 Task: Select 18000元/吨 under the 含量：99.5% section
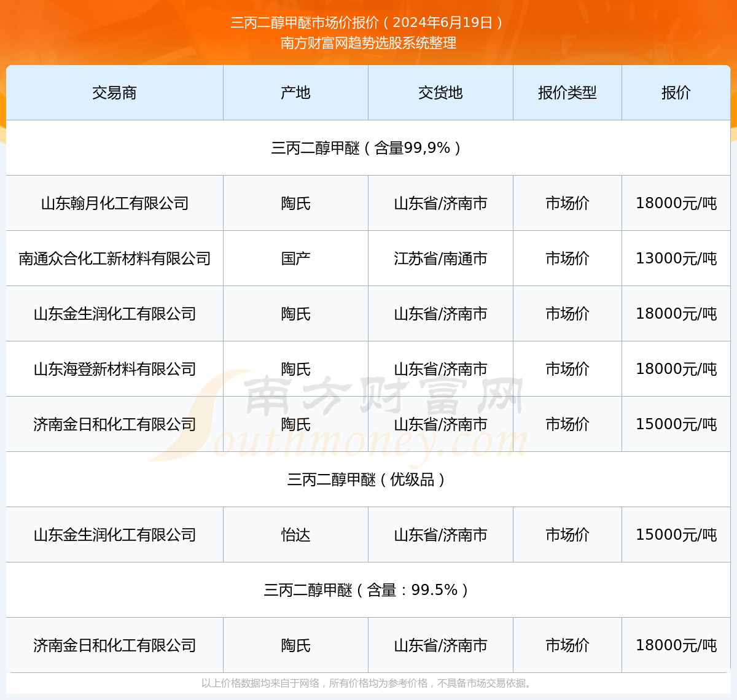[x=676, y=645]
